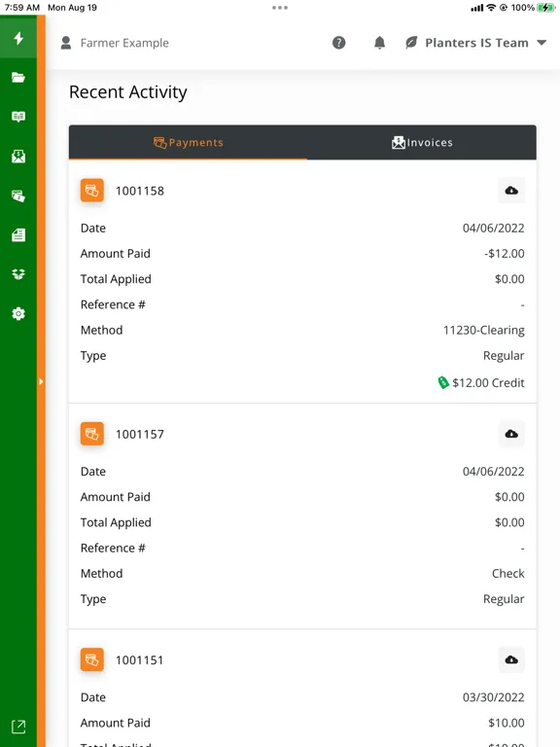Click the 11230-Clearing method value
Viewport: 560px width, 747px height.
(484, 330)
